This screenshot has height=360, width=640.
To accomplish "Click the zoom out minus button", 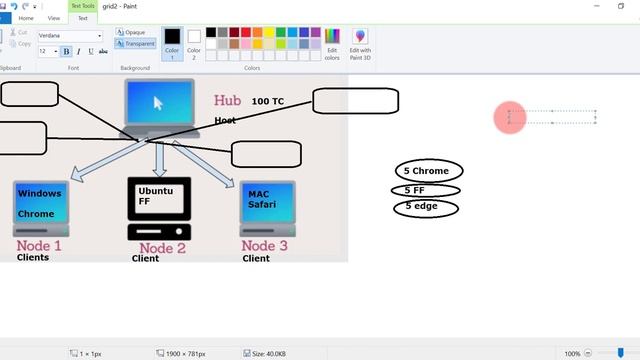I will 588,353.
